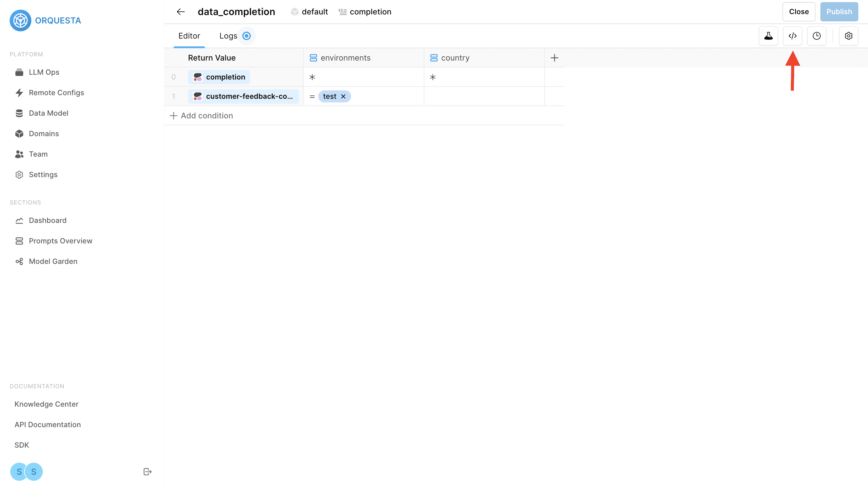868x491 pixels.
Task: Open the version history clock icon
Action: click(x=816, y=36)
